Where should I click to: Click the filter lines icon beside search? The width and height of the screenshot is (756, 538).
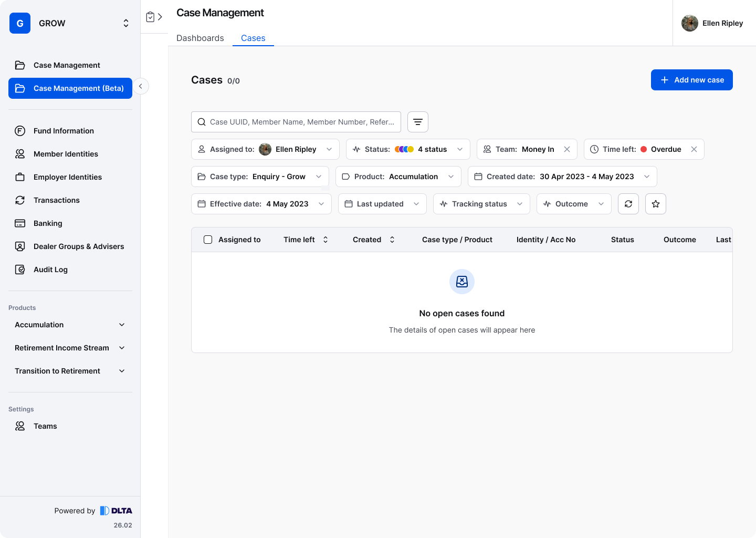point(417,122)
